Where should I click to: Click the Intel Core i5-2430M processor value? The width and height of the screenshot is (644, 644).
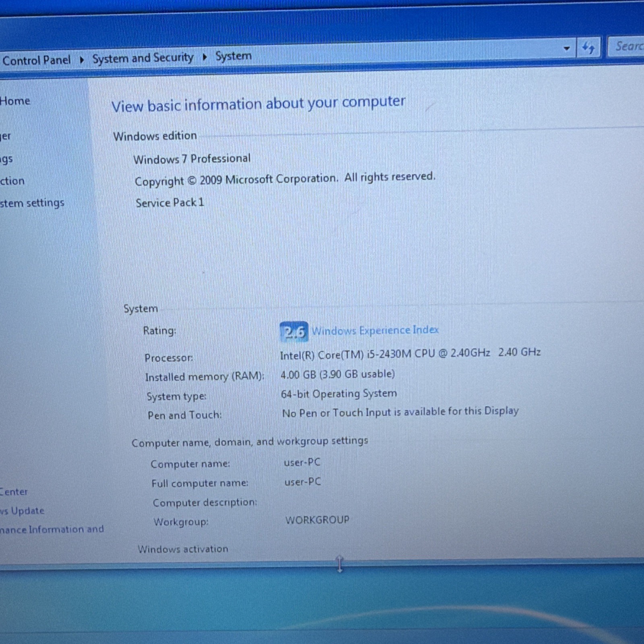point(410,354)
